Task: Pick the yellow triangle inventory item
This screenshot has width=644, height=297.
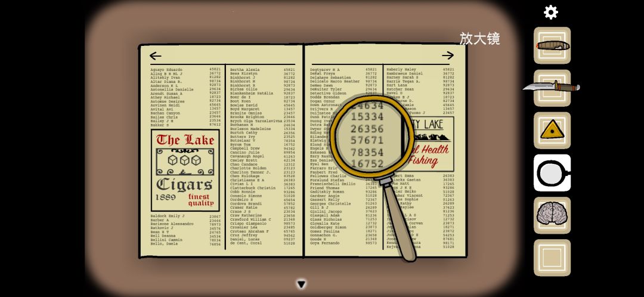Action: tap(552, 130)
